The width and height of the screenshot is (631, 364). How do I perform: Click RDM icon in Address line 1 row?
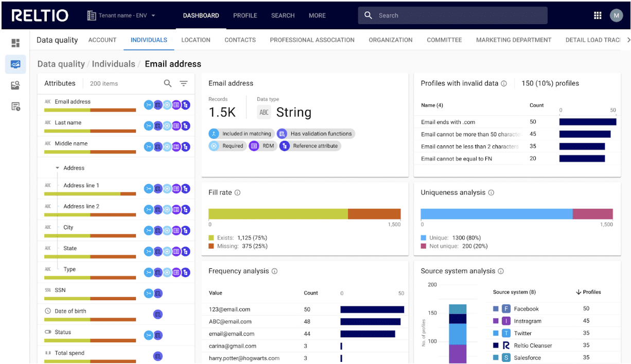[x=177, y=189]
